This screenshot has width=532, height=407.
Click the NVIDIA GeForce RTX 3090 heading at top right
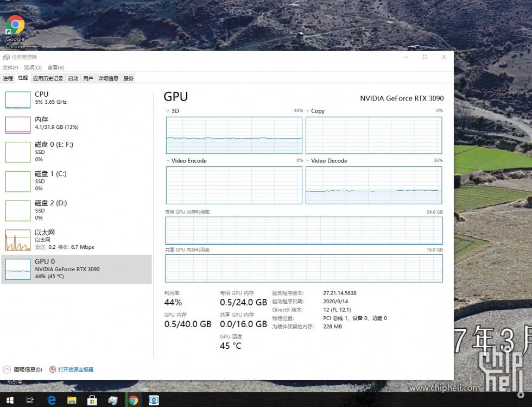click(402, 98)
